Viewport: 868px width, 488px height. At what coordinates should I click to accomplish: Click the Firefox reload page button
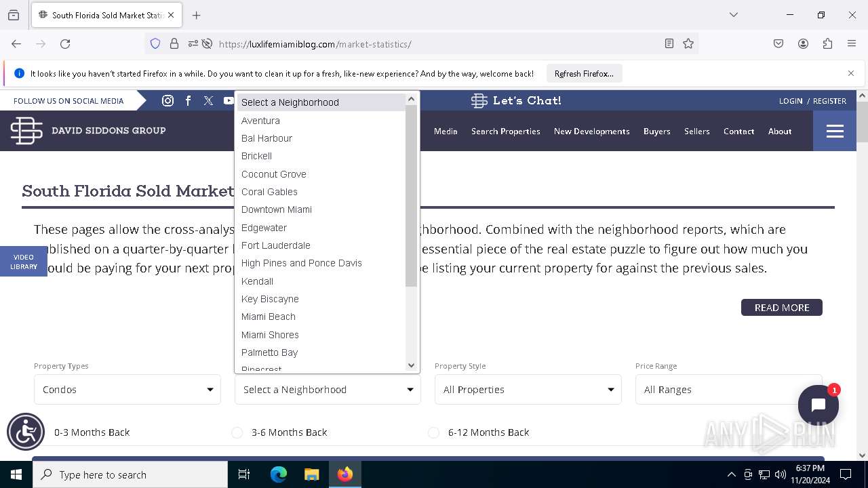click(x=65, y=43)
